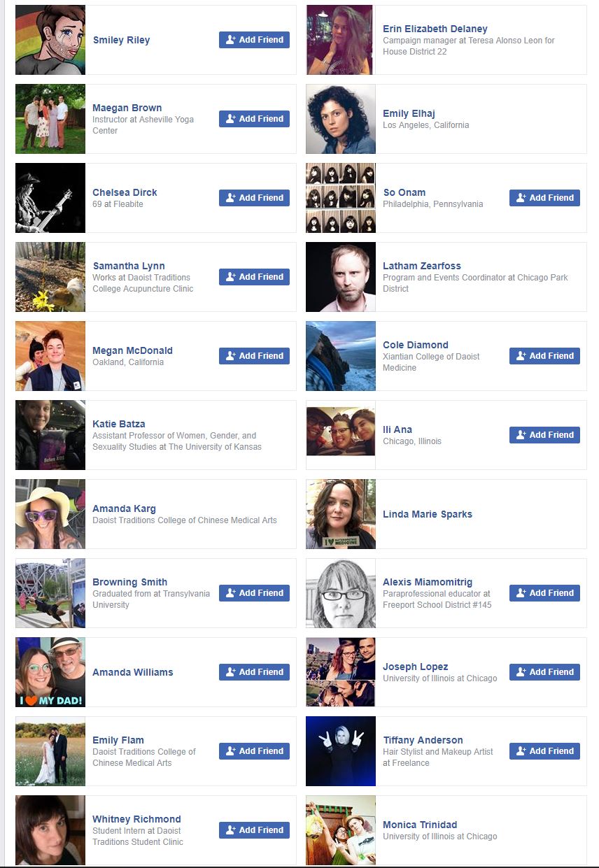Image resolution: width=599 pixels, height=868 pixels.
Task: Click Smiley Riley's cartoon avatar thumbnail
Action: click(x=50, y=40)
